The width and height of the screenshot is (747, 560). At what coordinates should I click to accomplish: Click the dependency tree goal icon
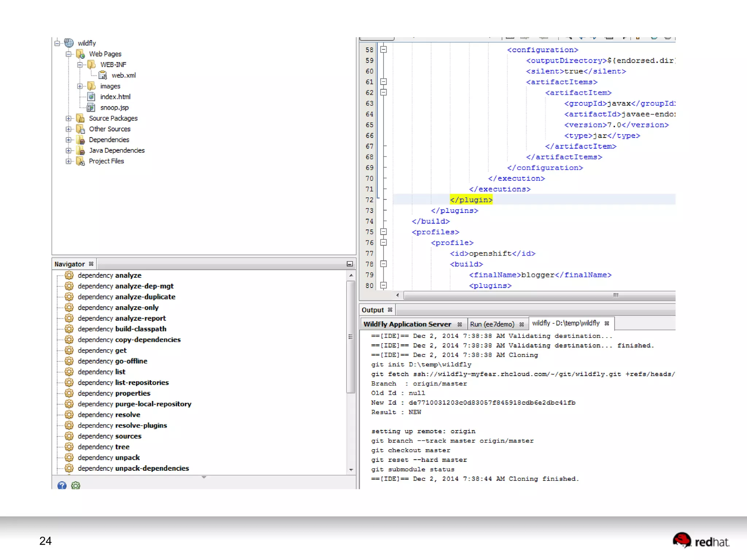click(69, 447)
